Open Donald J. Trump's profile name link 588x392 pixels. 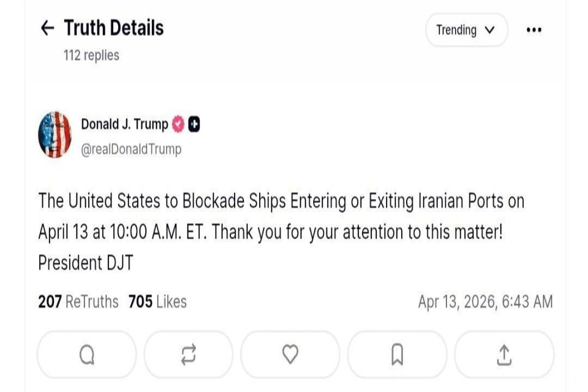124,125
